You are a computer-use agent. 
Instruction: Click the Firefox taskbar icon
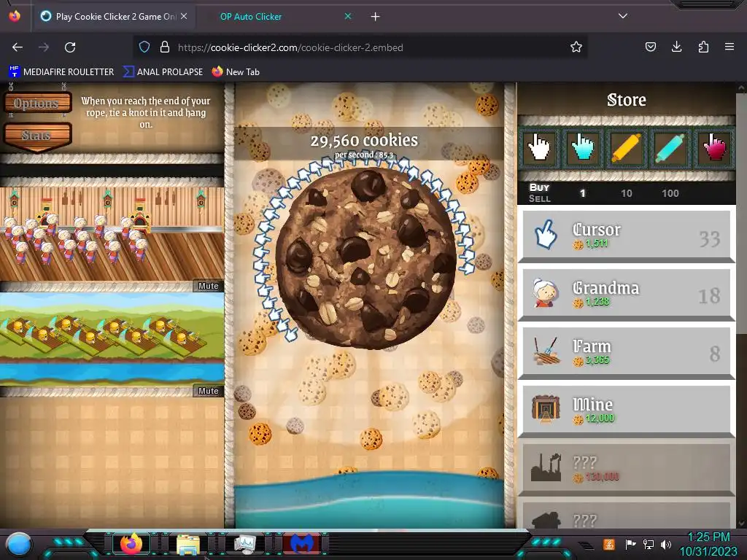tap(131, 544)
